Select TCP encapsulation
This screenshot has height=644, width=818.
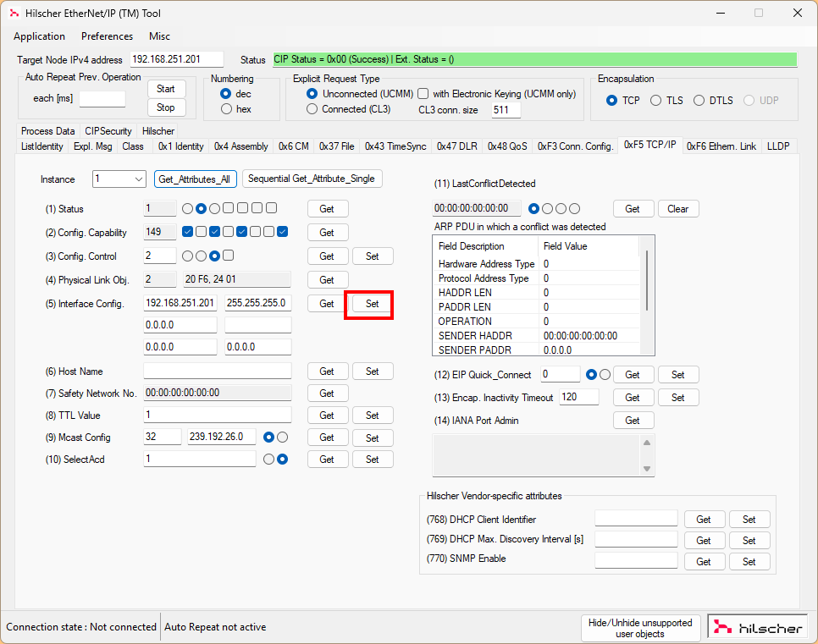click(612, 101)
